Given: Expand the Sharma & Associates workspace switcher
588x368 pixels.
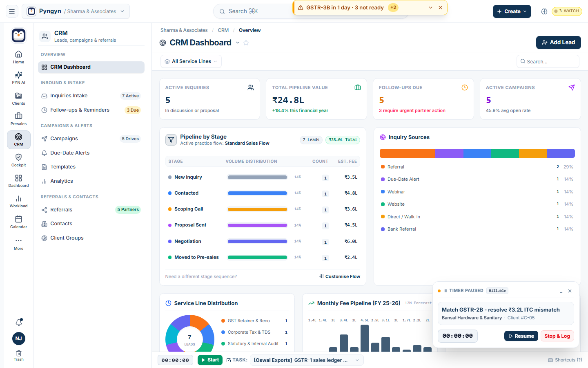Looking at the screenshot, I should [x=76, y=11].
